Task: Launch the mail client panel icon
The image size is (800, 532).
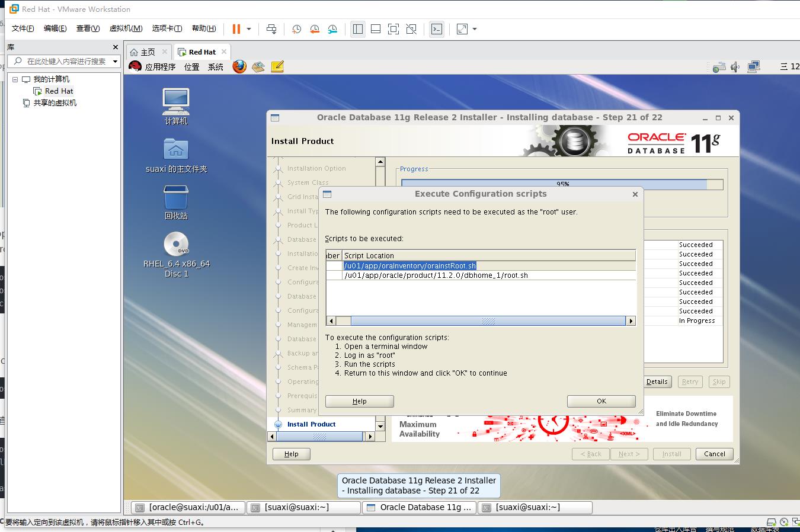Action: coord(258,66)
